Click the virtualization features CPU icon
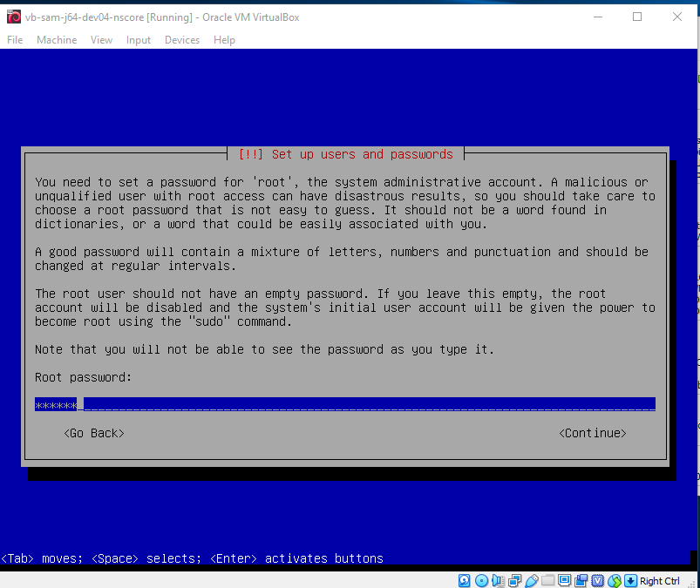 click(x=597, y=580)
